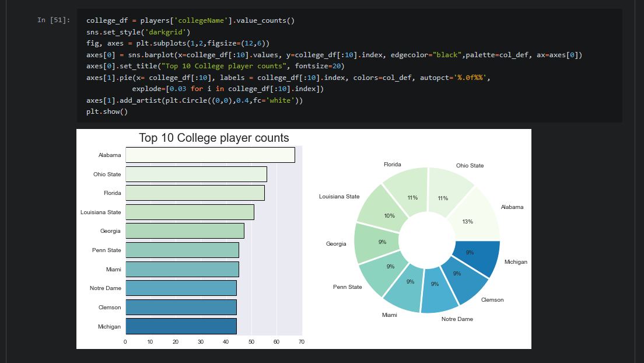Click the Notre Dame bar

pyautogui.click(x=181, y=288)
